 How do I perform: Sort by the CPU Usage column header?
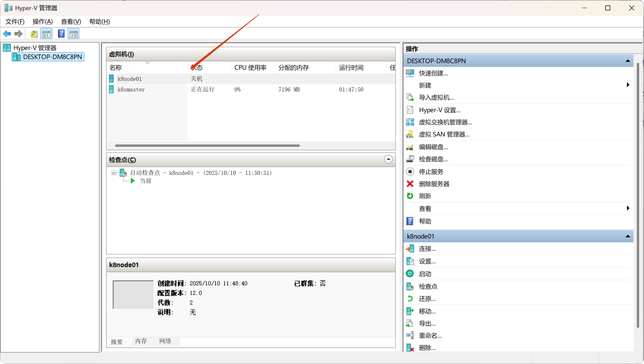(x=253, y=67)
